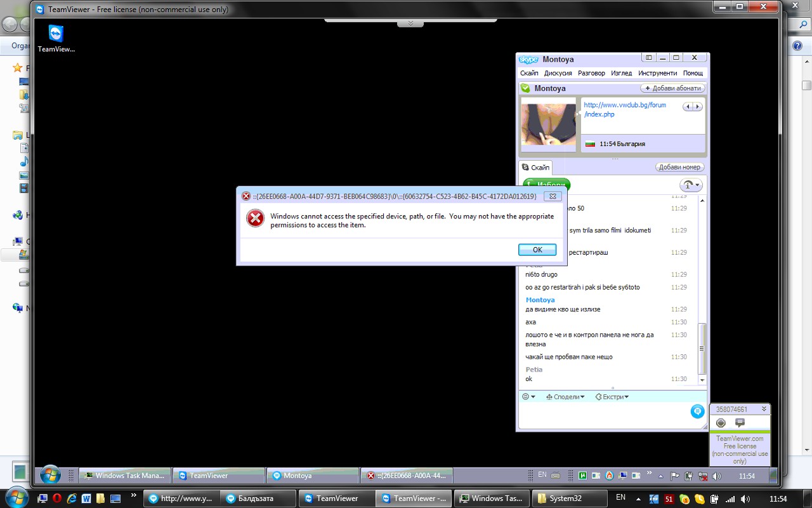Open the TeamViewer desktop icon on remote desktop
812x508 pixels.
coord(56,39)
